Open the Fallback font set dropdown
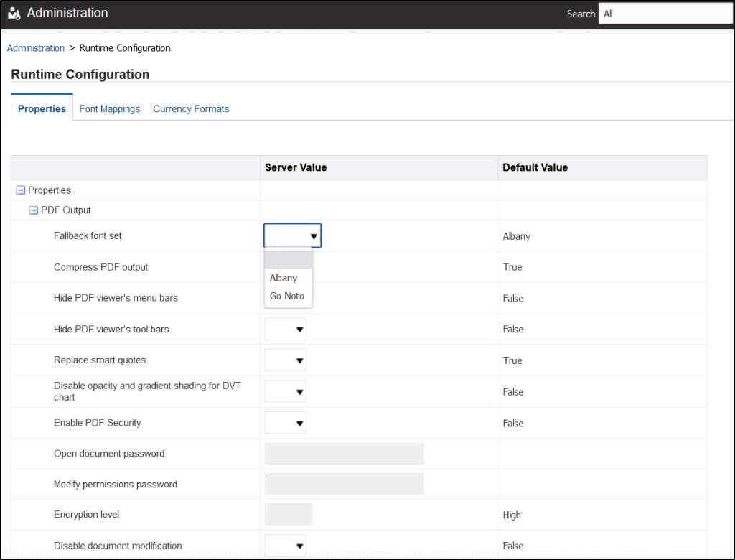Image resolution: width=735 pixels, height=560 pixels. (293, 235)
